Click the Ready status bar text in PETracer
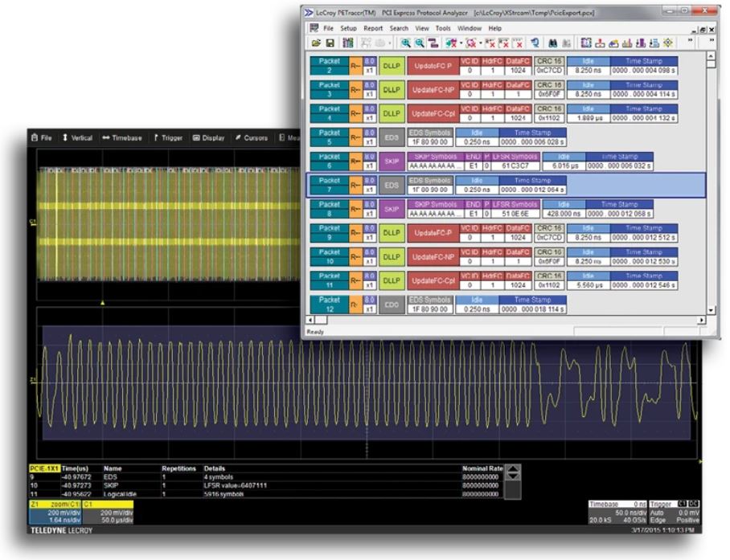This screenshot has height=560, width=730. [x=315, y=332]
